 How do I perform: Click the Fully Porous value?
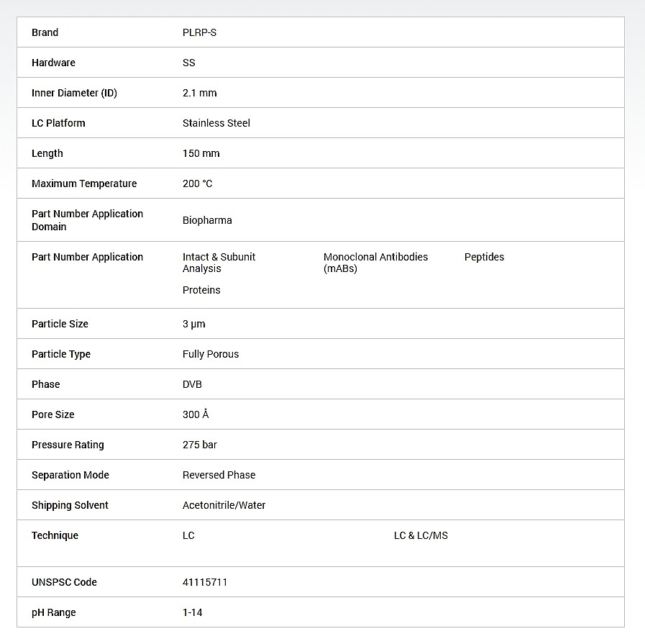click(x=211, y=354)
